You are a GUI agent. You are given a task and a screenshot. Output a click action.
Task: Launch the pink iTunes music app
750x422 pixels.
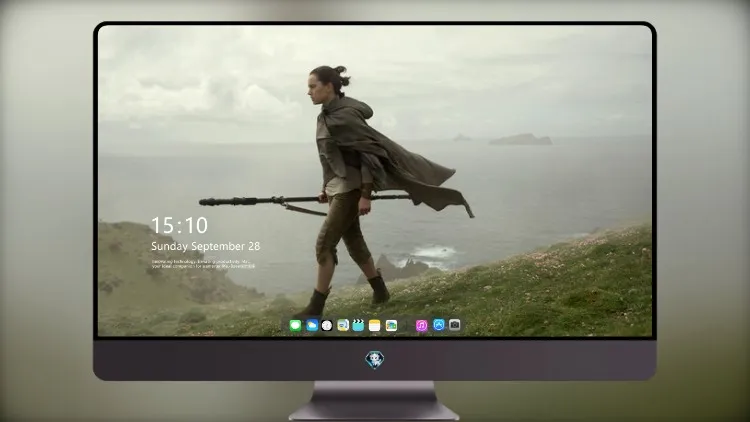[421, 326]
